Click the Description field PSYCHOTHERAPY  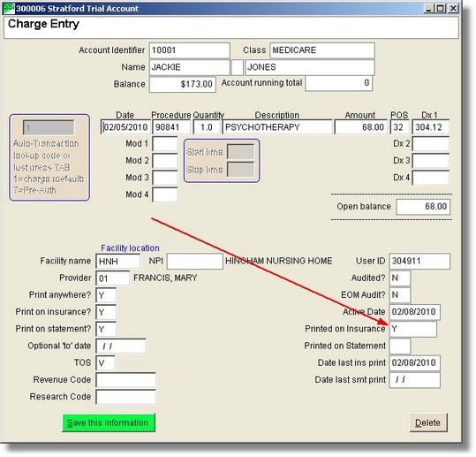pos(277,127)
